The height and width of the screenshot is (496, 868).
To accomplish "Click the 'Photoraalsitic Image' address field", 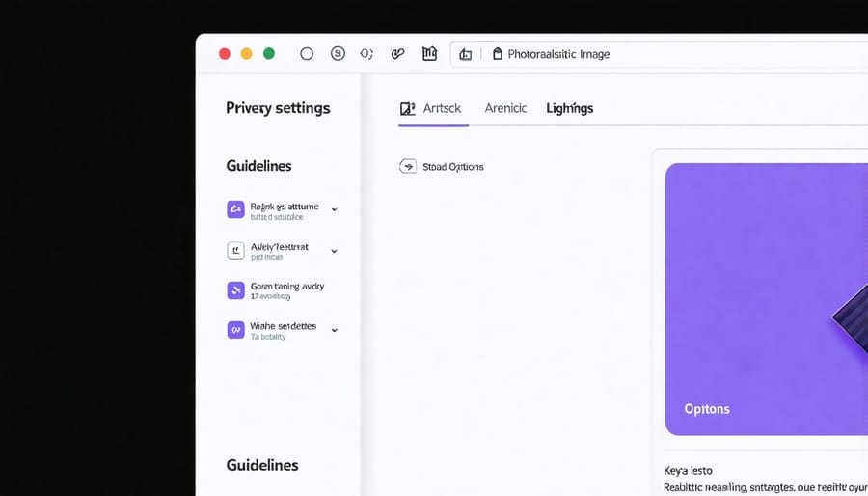I will (659, 54).
